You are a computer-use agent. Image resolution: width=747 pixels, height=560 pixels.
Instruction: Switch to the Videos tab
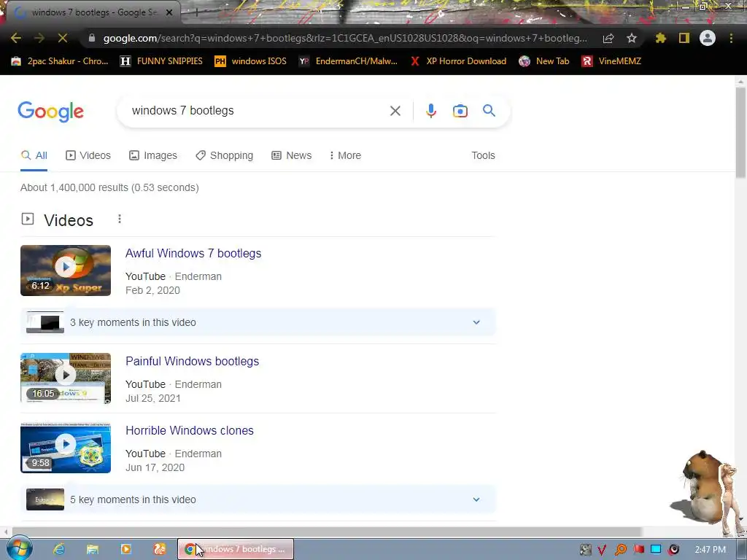[x=88, y=156]
